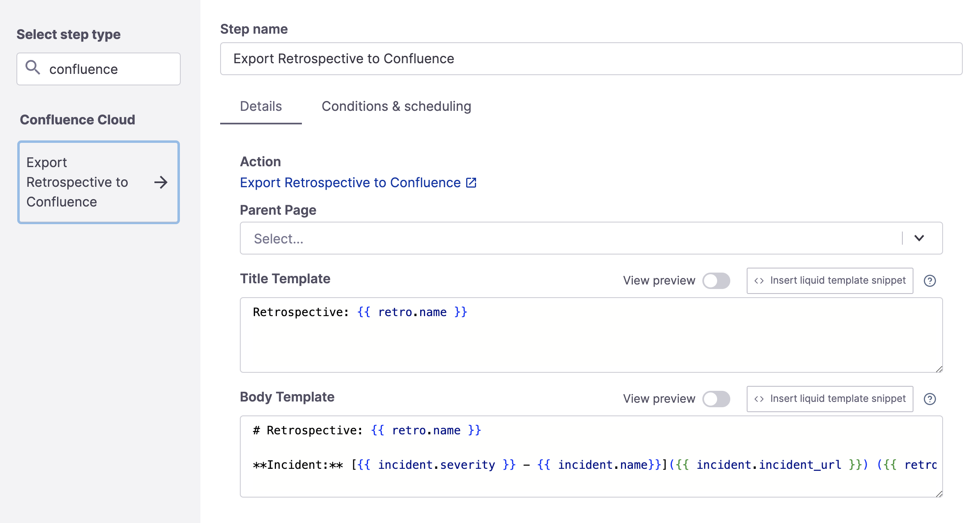Click Insert liquid template snippet for Body Template
The height and width of the screenshot is (523, 980).
pos(830,399)
